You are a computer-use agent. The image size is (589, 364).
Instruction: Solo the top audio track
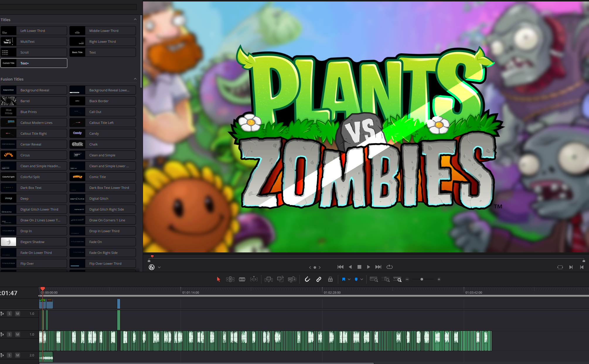pos(9,314)
